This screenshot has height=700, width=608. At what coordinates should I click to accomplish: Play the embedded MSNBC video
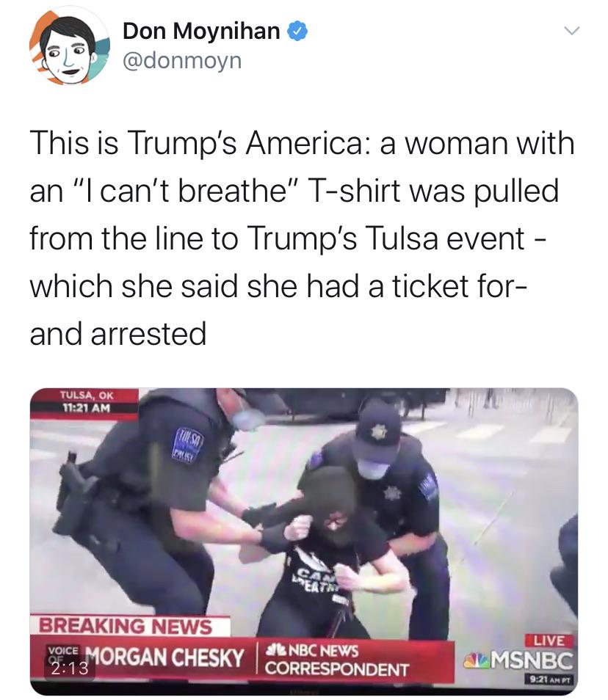[304, 541]
